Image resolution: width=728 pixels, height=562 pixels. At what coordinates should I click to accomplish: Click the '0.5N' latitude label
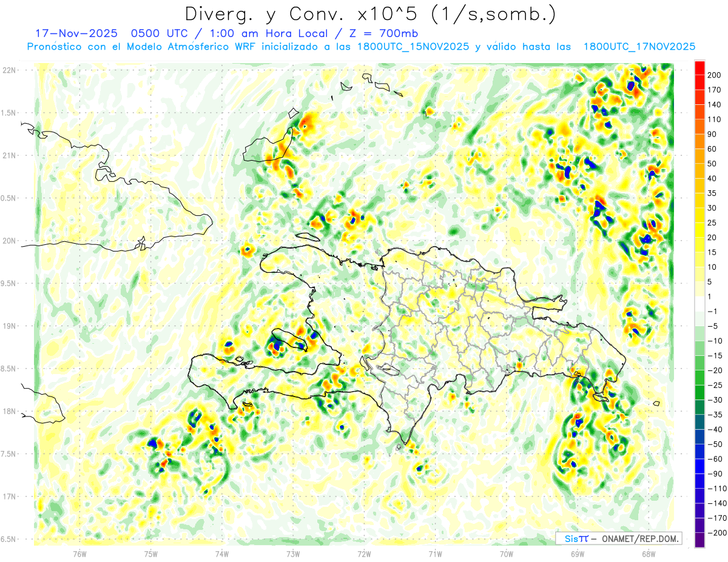click(x=9, y=198)
